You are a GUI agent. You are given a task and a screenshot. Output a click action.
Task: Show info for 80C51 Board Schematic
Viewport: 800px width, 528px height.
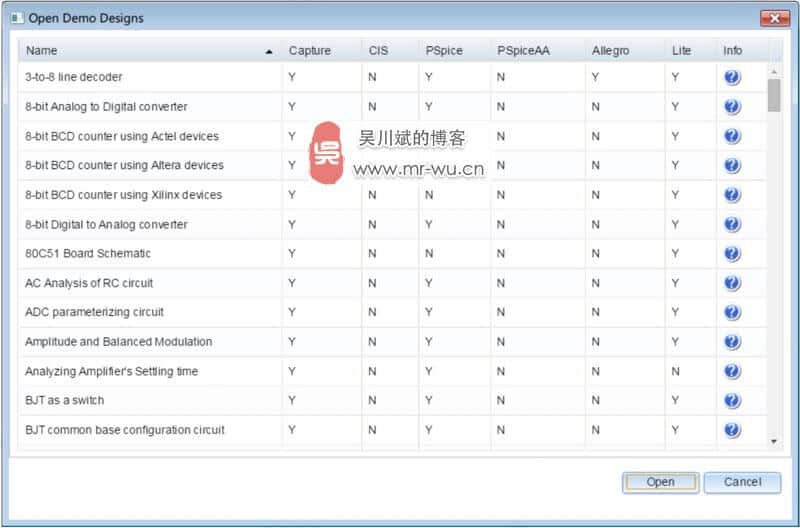tap(732, 254)
